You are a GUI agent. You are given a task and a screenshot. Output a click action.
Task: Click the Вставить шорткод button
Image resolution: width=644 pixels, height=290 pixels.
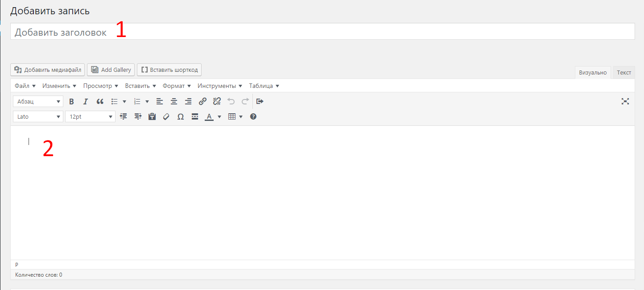(x=169, y=70)
